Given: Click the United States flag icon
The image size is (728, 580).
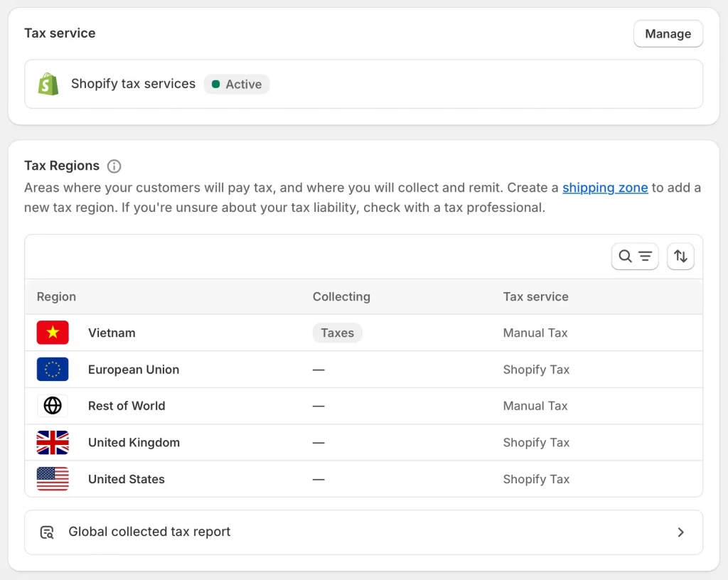Looking at the screenshot, I should point(53,479).
